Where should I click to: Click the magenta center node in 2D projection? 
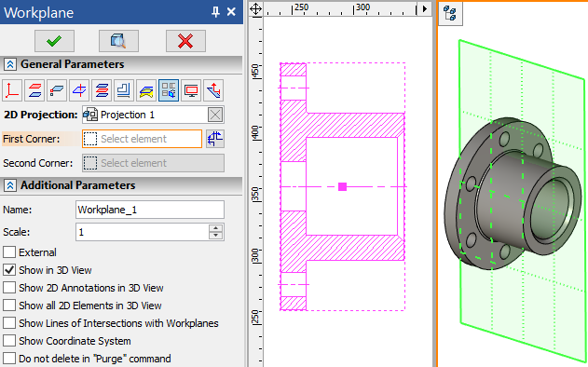click(342, 186)
